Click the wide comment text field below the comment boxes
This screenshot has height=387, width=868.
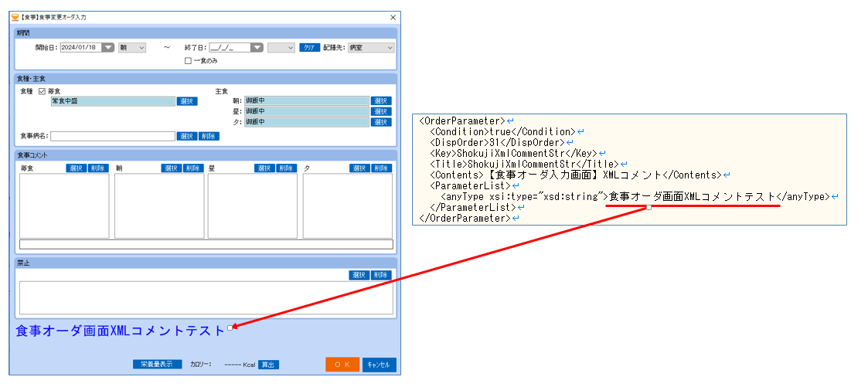[206, 244]
